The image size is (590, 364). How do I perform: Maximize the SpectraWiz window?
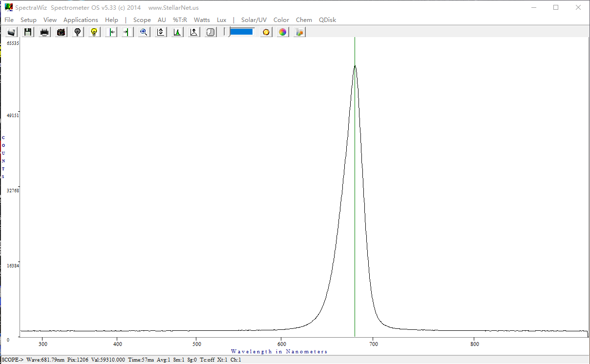(x=556, y=7)
